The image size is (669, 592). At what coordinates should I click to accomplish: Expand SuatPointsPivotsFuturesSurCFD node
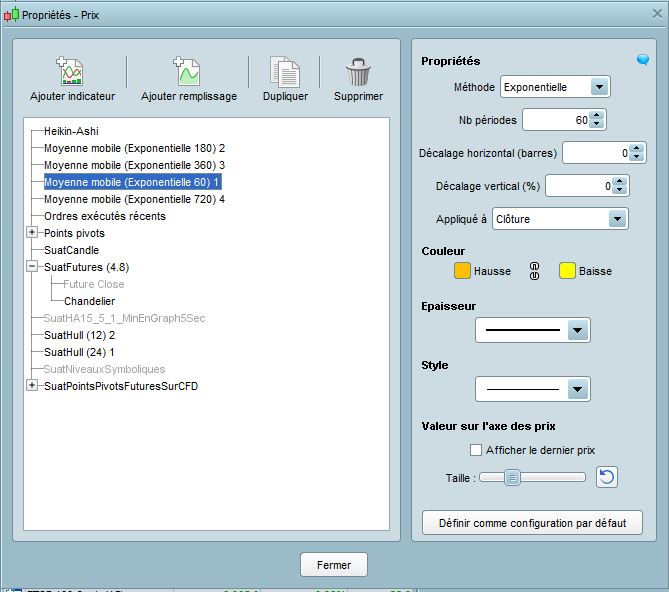pos(32,385)
